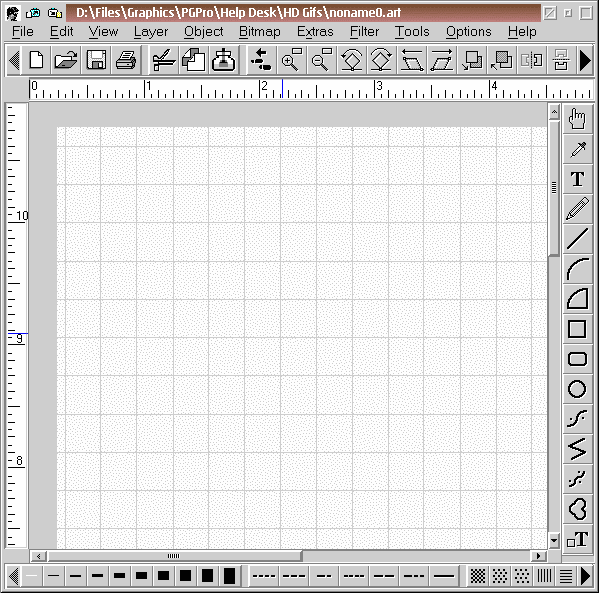
Task: Click the Save diskette icon
Action: [x=96, y=60]
